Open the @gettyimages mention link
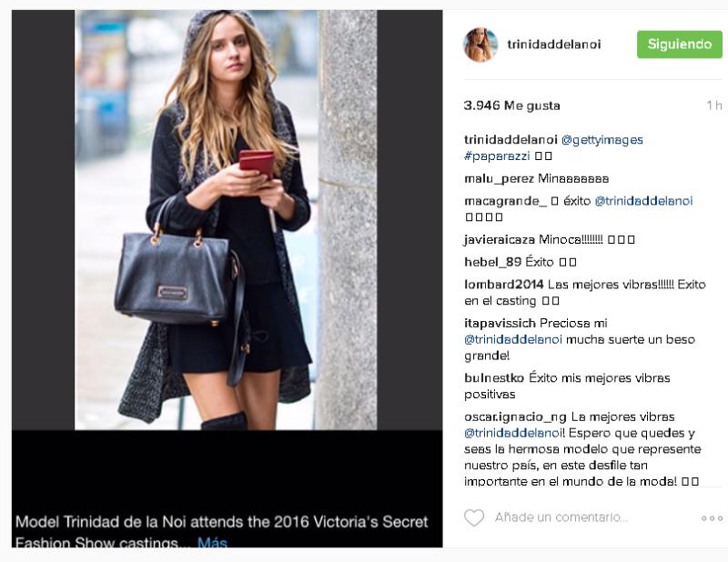Viewport: 728px width, 562px height. (602, 140)
